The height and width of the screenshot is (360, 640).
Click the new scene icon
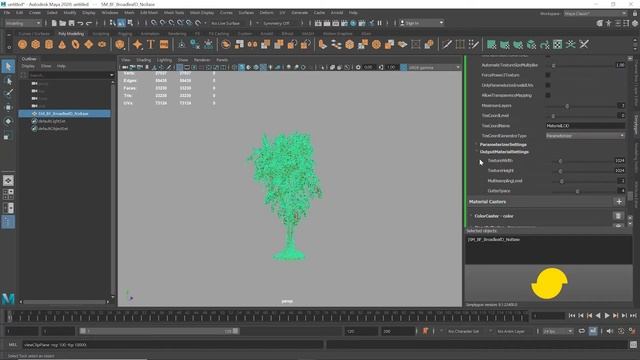click(54, 23)
